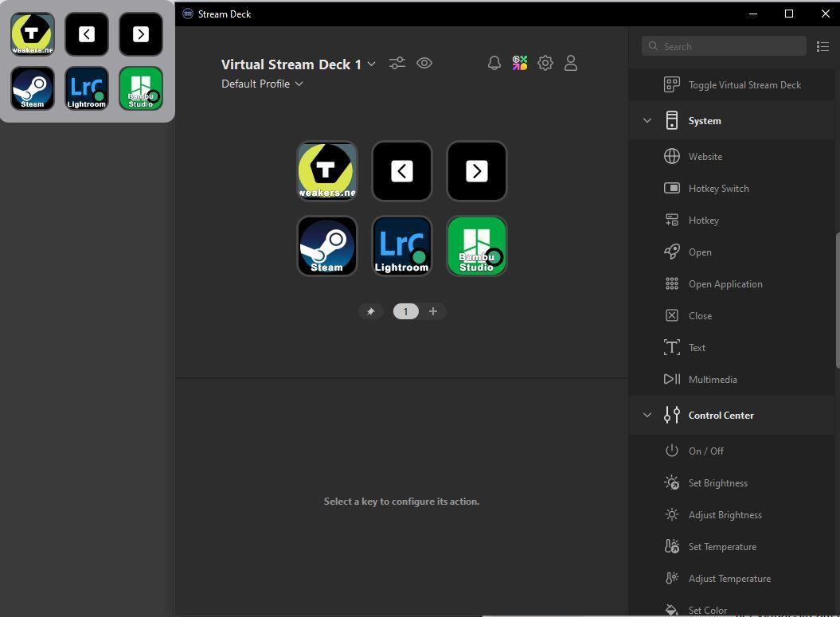
Task: Select the Website action
Action: pyautogui.click(x=732, y=156)
